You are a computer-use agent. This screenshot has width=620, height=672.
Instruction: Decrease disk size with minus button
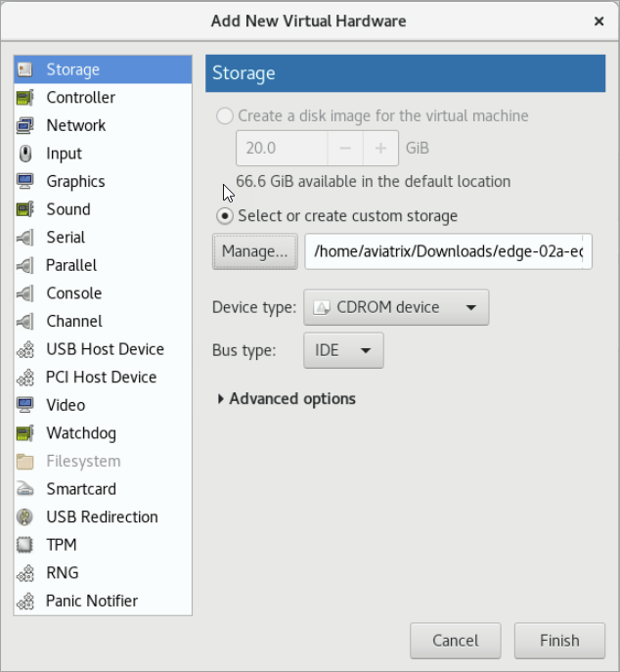coord(345,149)
